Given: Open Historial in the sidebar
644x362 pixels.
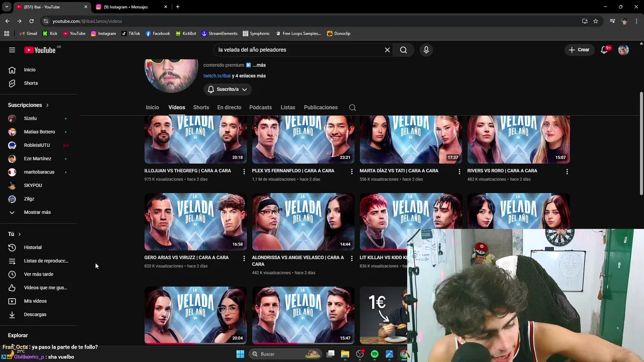Looking at the screenshot, I should [x=33, y=247].
